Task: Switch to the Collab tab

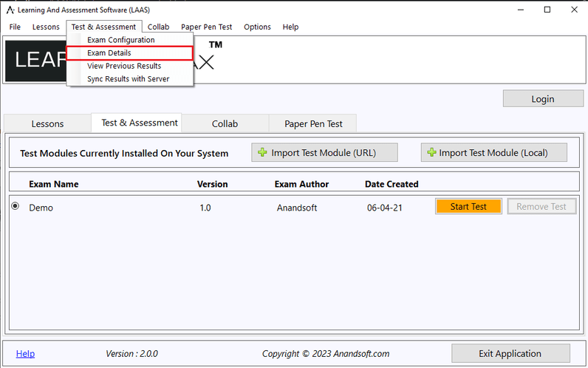Action: [225, 123]
